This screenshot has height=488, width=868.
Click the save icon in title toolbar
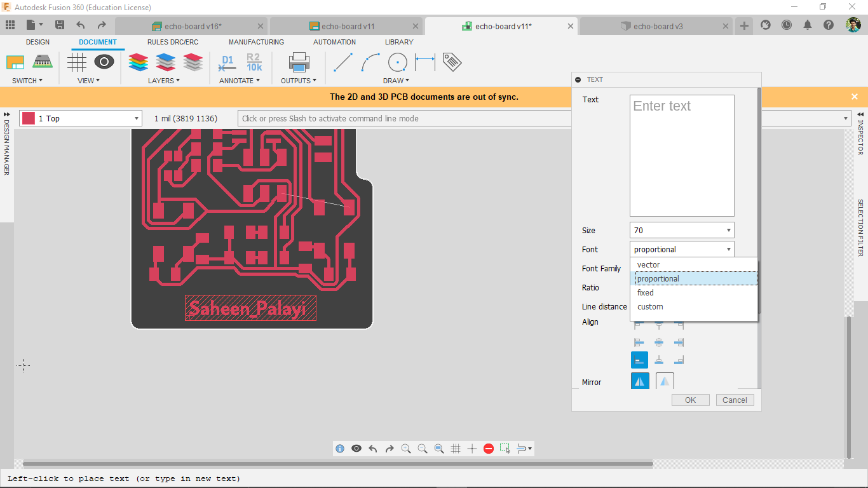(60, 25)
